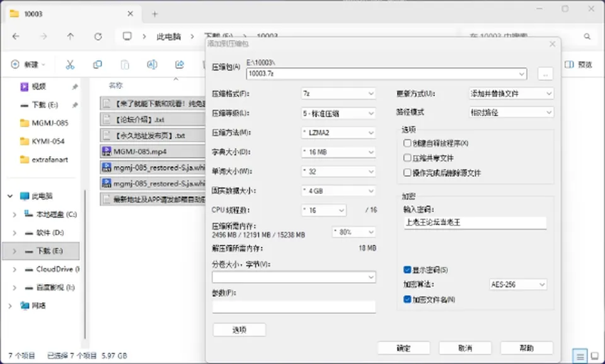This screenshot has width=605, height=364.
Task: Open the 字典大小 dropdown showing 16 MB
Action: [x=338, y=152]
